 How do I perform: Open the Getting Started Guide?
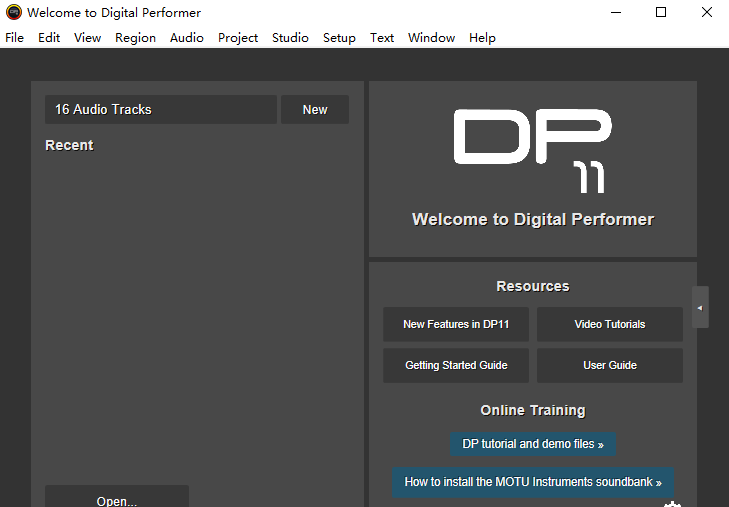click(x=456, y=365)
